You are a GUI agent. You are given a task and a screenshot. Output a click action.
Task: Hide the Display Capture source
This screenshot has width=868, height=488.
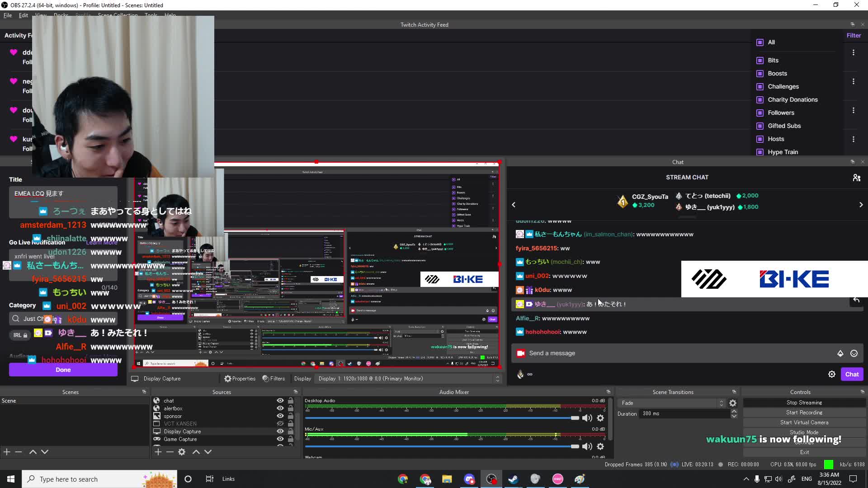(280, 432)
